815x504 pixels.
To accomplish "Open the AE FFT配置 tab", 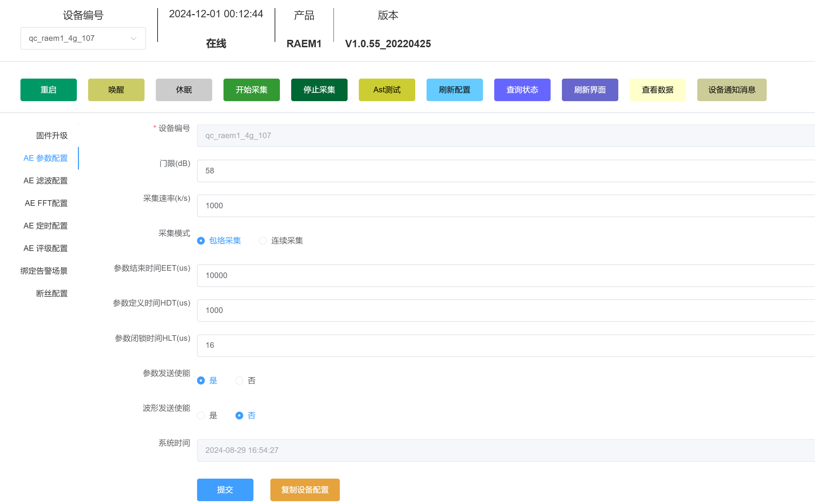I will coord(46,203).
